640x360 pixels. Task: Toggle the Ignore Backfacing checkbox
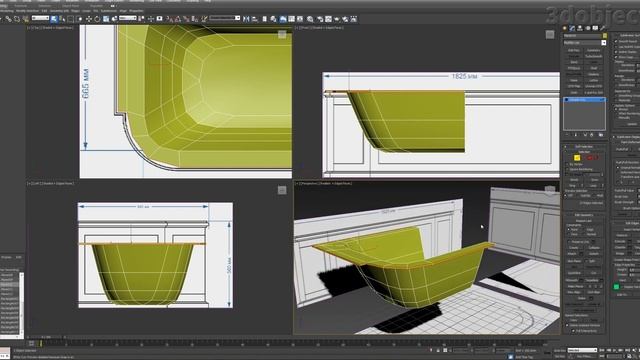coord(567,169)
